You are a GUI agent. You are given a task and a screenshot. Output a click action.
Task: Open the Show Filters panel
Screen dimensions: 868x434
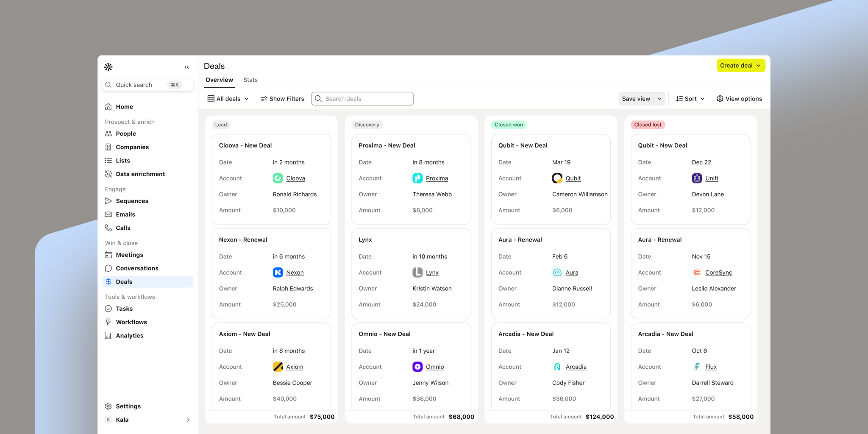pos(282,98)
